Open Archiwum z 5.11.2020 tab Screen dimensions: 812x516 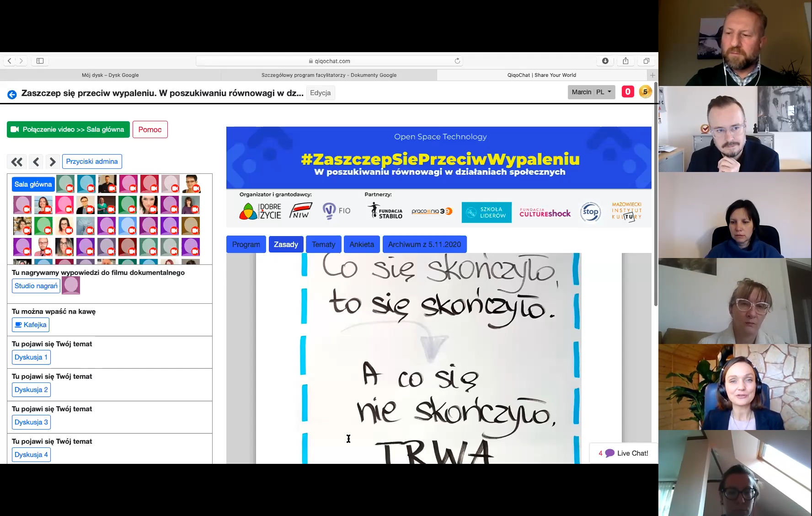(424, 244)
